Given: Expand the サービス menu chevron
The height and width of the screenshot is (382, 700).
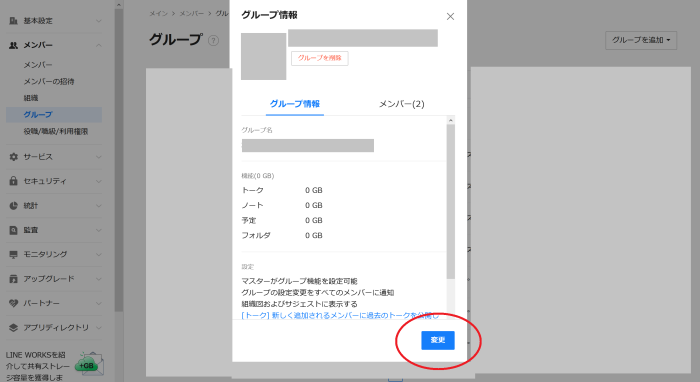Looking at the screenshot, I should point(99,157).
